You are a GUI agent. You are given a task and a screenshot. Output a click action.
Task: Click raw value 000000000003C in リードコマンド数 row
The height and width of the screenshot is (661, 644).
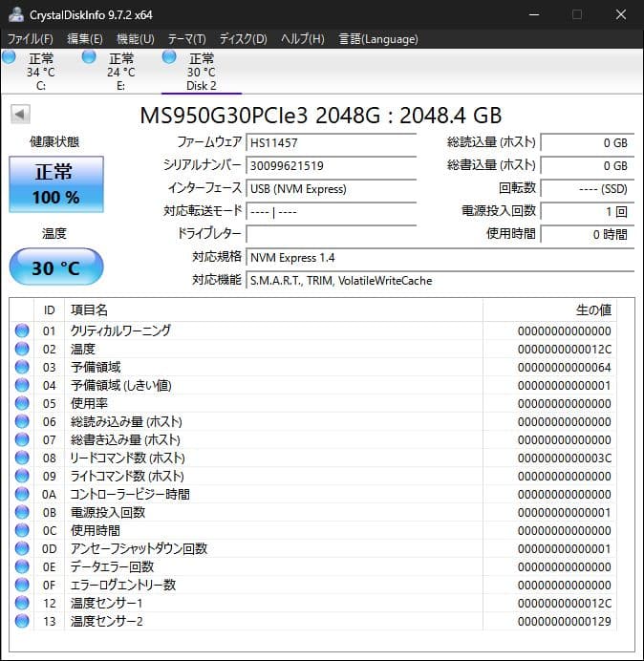click(565, 458)
